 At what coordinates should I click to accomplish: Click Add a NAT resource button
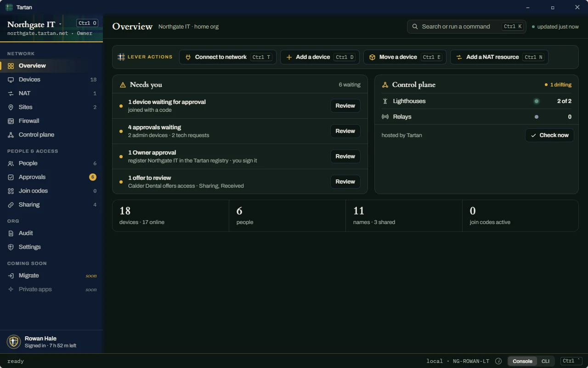(499, 57)
